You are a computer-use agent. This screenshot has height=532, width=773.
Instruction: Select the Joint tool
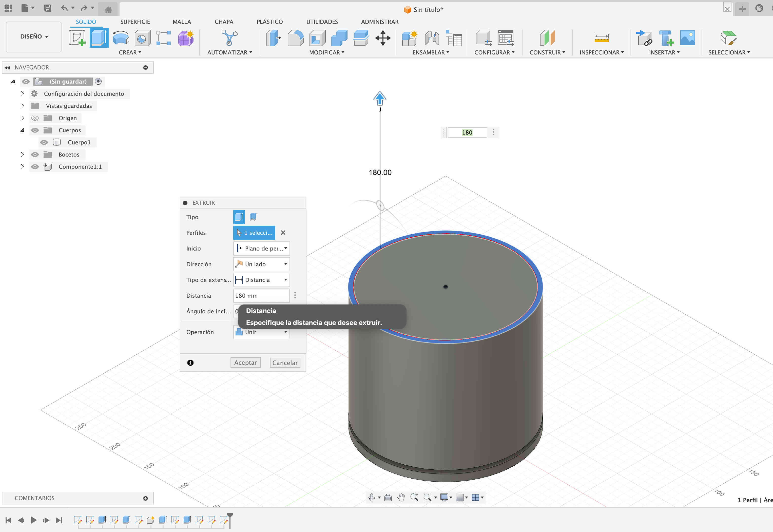[x=432, y=38]
